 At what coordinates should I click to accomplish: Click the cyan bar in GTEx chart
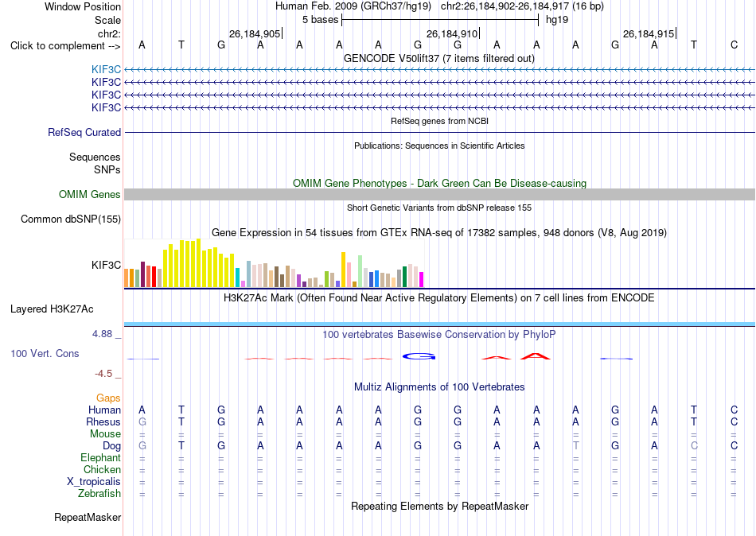point(237,278)
